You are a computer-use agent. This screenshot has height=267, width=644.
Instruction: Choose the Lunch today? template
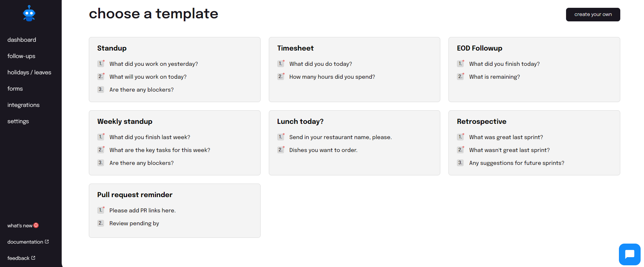click(354, 143)
